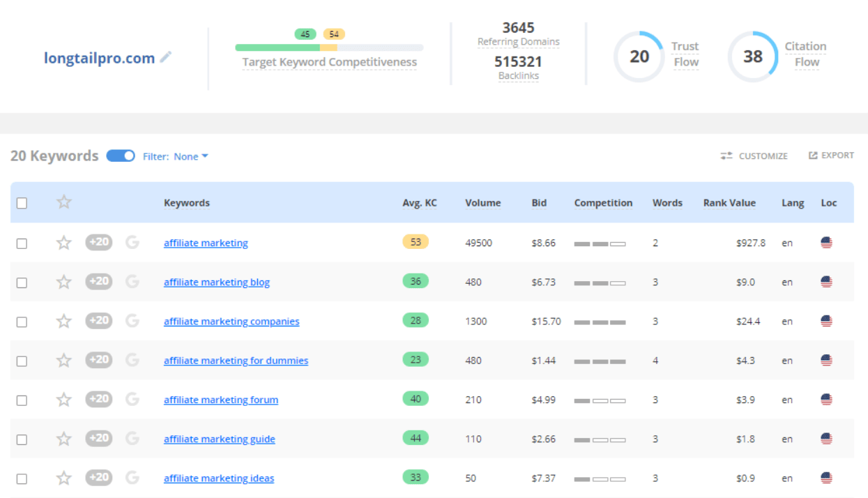Click the EXPORT button
Screen dimensions: 868x498
(x=831, y=156)
